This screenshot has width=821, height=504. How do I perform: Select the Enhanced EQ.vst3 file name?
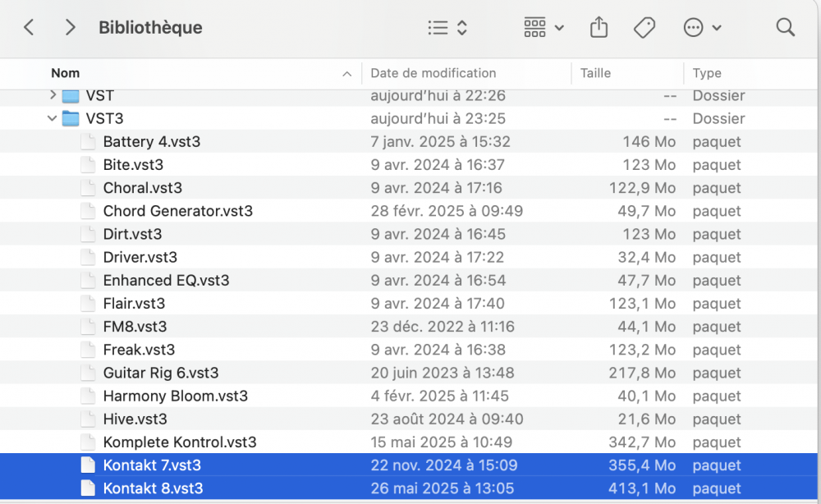point(166,280)
